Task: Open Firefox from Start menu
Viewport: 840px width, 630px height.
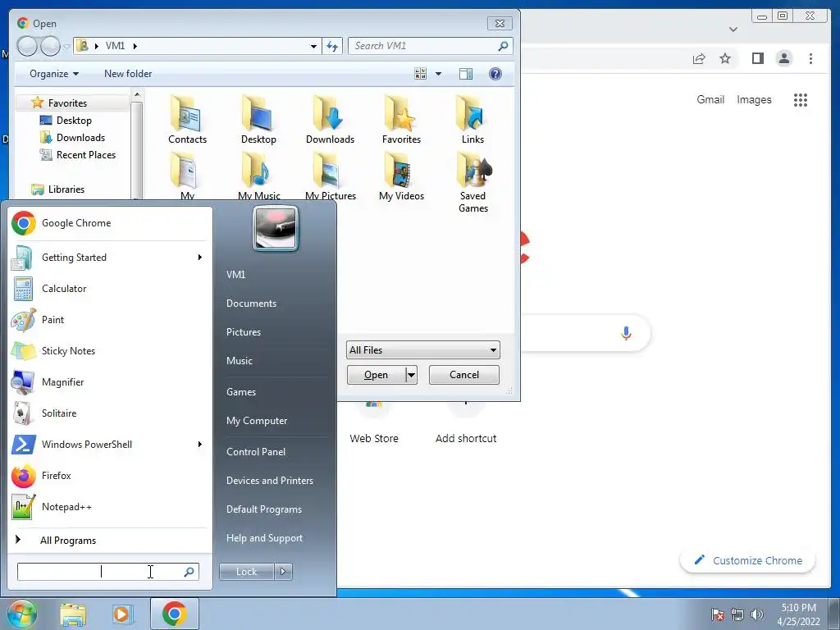Action: [x=109, y=476]
